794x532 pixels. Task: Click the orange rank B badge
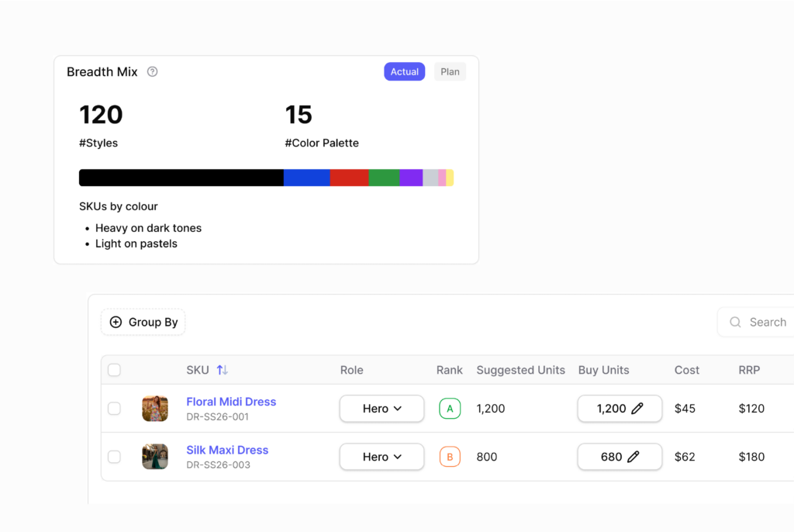tap(450, 457)
